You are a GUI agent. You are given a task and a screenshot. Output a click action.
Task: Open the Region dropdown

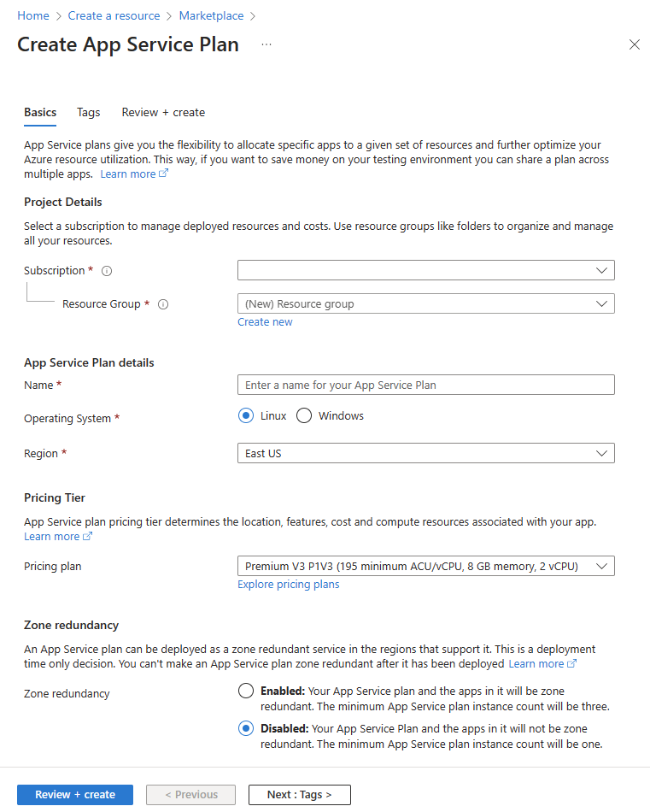[x=425, y=453]
